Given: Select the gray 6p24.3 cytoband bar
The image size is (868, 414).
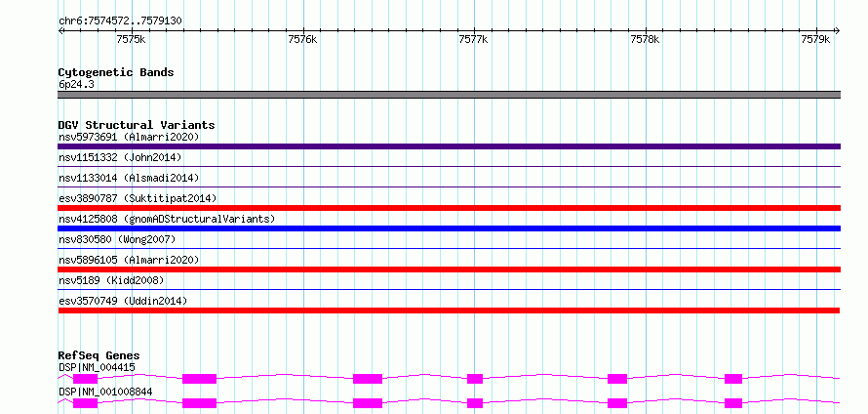Looking at the screenshot, I should pyautogui.click(x=449, y=95).
